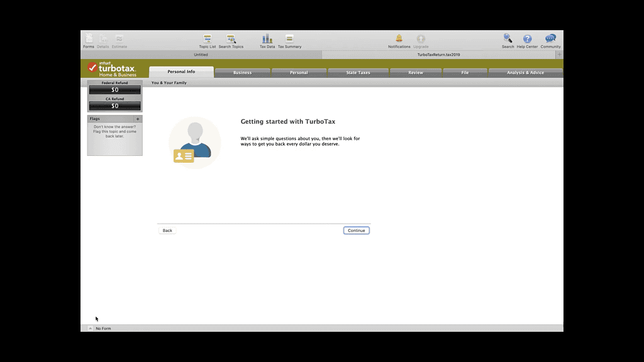Open the State Taxes tab

[x=358, y=73]
